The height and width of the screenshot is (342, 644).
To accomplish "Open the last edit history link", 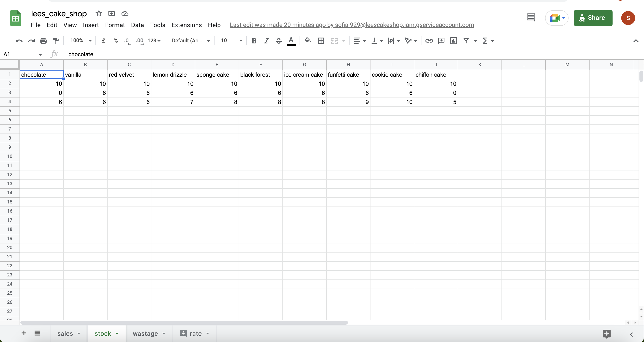I will 352,25.
